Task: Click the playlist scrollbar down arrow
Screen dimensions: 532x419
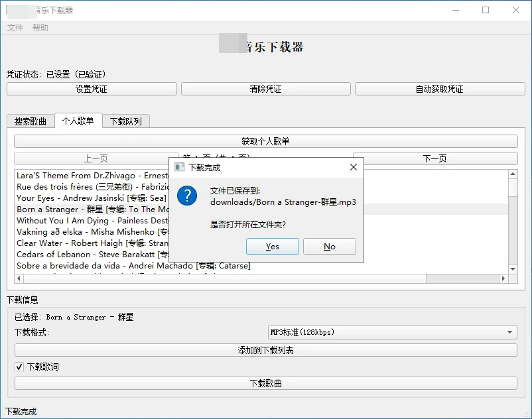Action: click(x=513, y=269)
